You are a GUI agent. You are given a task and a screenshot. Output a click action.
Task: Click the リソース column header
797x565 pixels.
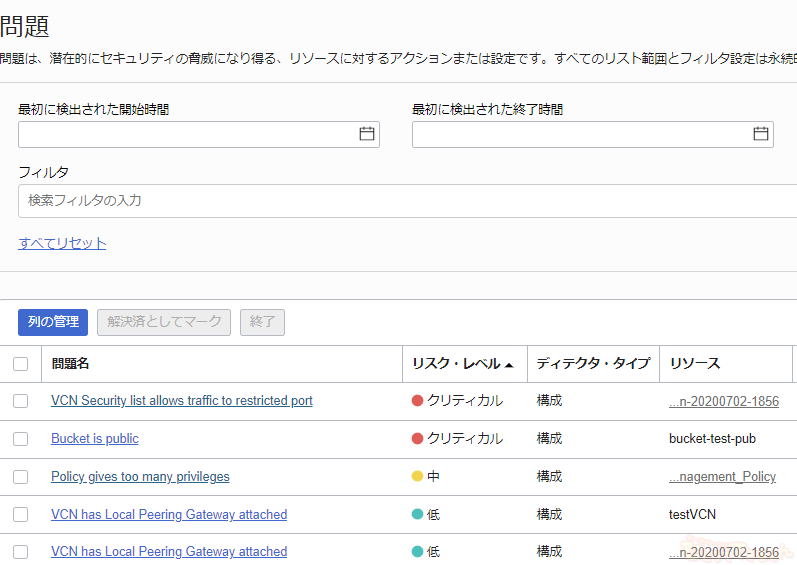[694, 364]
